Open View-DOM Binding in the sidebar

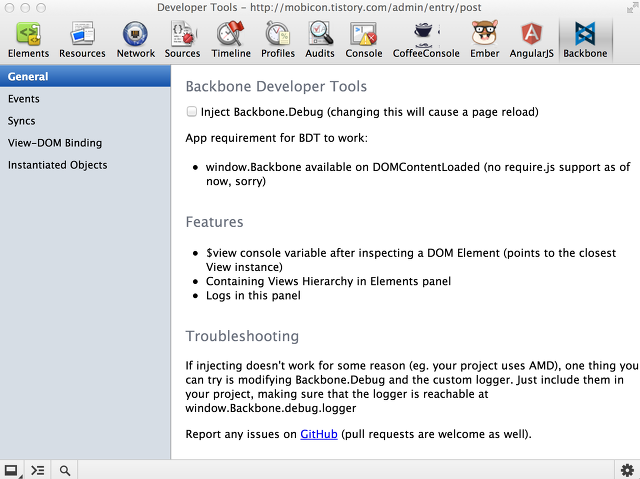click(85, 143)
